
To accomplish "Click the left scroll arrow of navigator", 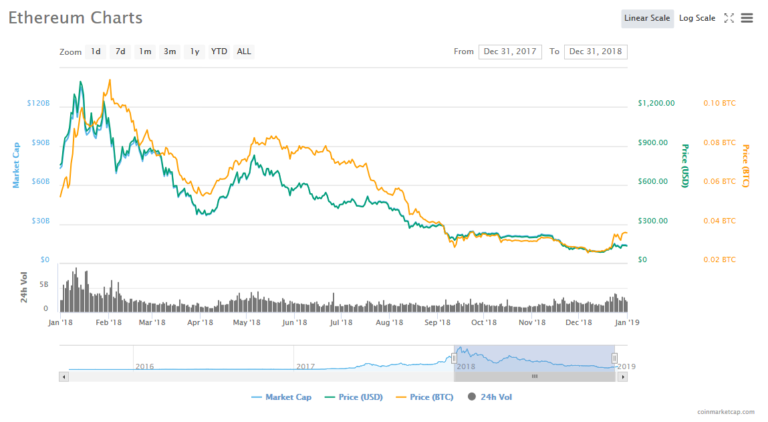I will tap(64, 376).
